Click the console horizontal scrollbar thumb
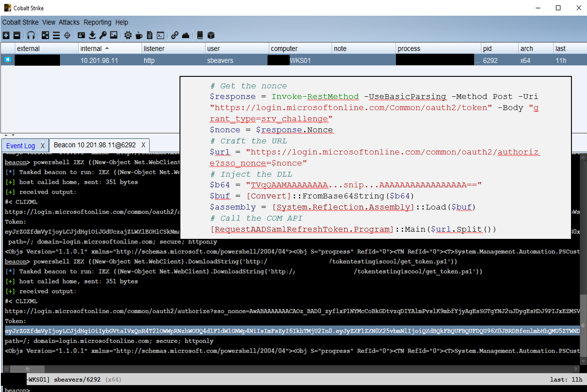 point(28,369)
